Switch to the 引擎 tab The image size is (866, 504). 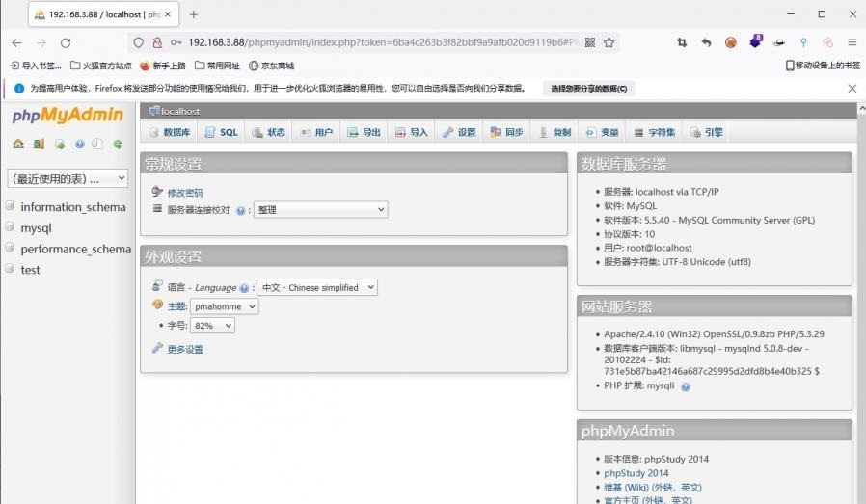pyautogui.click(x=706, y=132)
